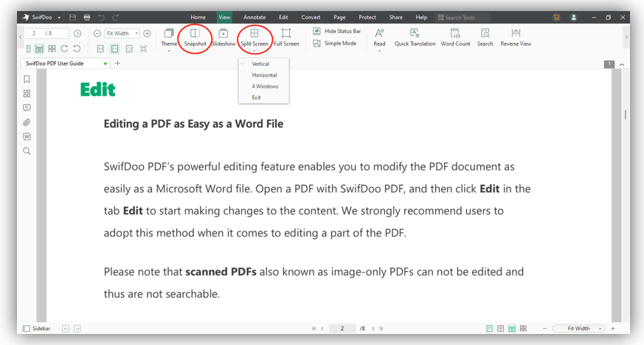
Task: Open Quick Translation tool
Action: click(x=415, y=38)
